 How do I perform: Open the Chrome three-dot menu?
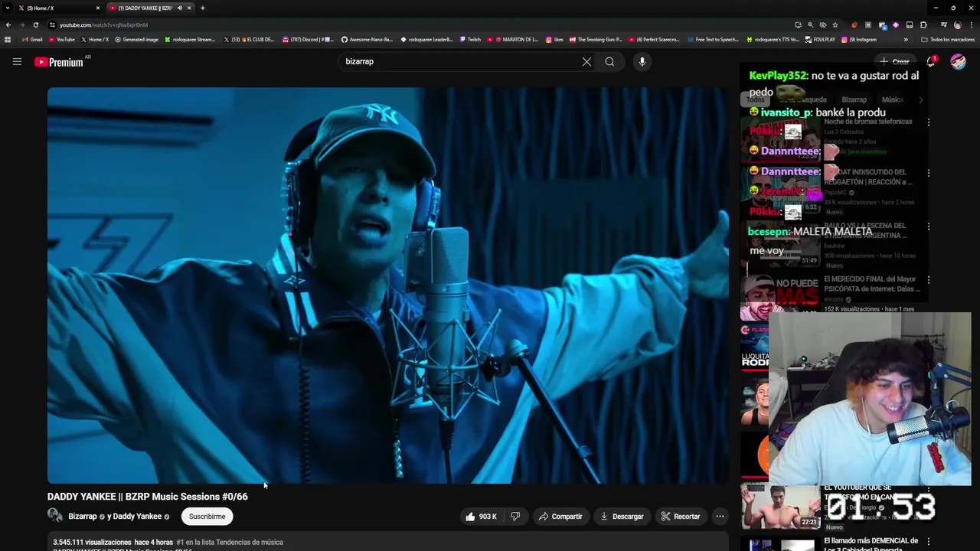coord(971,24)
